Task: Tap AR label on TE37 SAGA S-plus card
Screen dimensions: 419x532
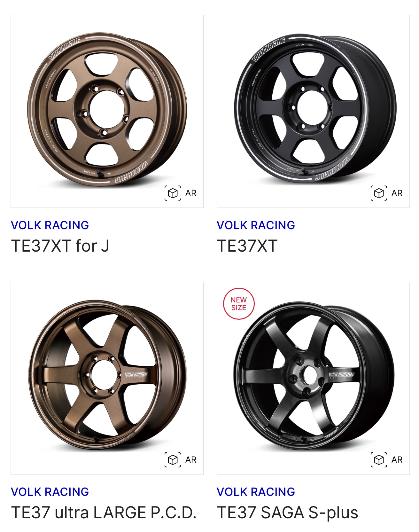Action: pyautogui.click(x=397, y=460)
